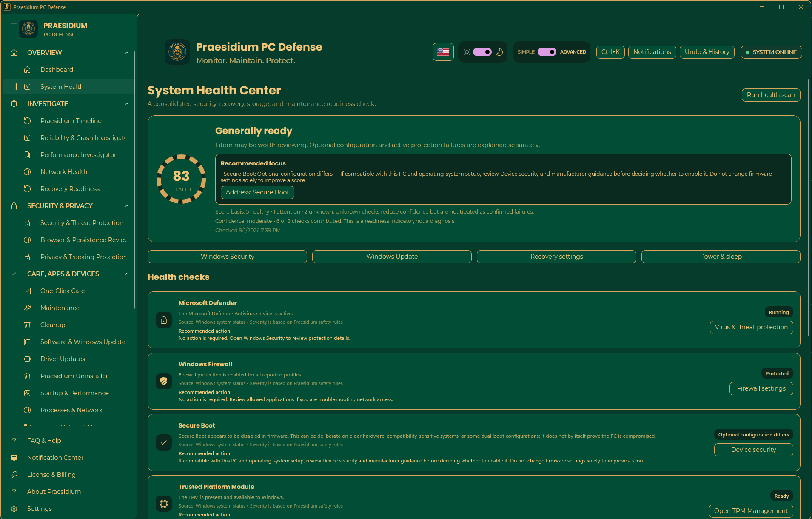Click the Praesidium logo in sidebar header
The width and height of the screenshot is (812, 519).
(x=28, y=29)
